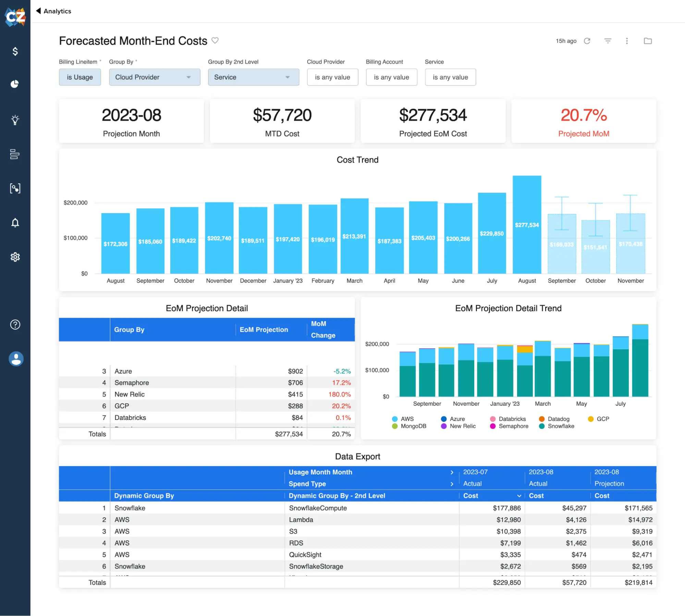
Task: Set the Cloud Provider filter value
Action: [332, 77]
